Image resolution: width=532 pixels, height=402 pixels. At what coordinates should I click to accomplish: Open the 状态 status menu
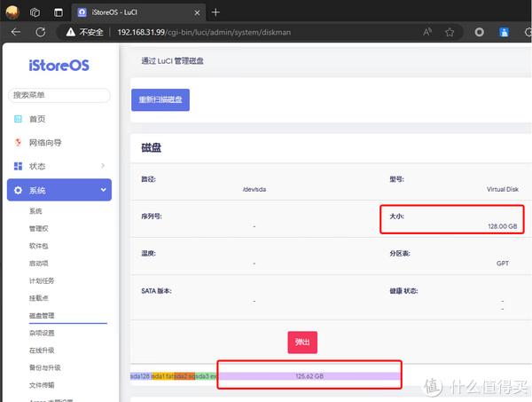pos(37,166)
